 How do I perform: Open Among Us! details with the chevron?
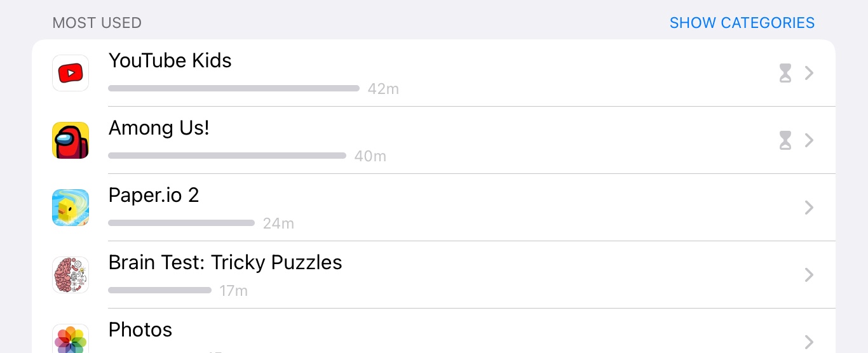[809, 140]
